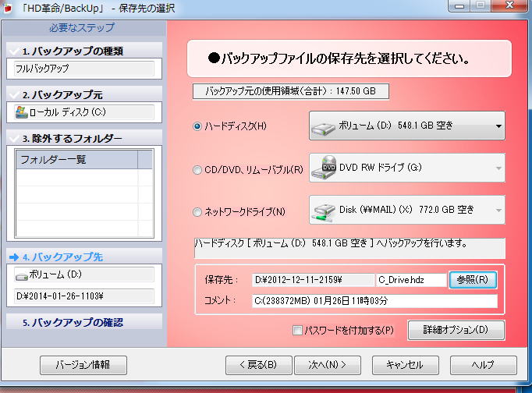
Task: Click the HD革命/BackUp title bar app icon
Action: click(7, 8)
